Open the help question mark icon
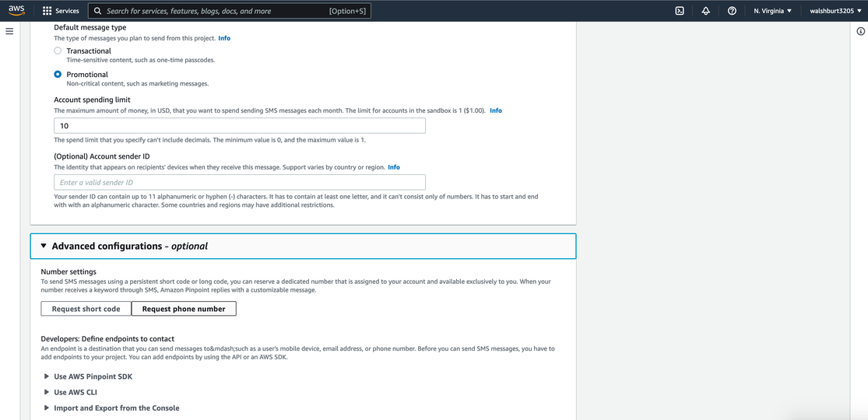 click(x=732, y=11)
